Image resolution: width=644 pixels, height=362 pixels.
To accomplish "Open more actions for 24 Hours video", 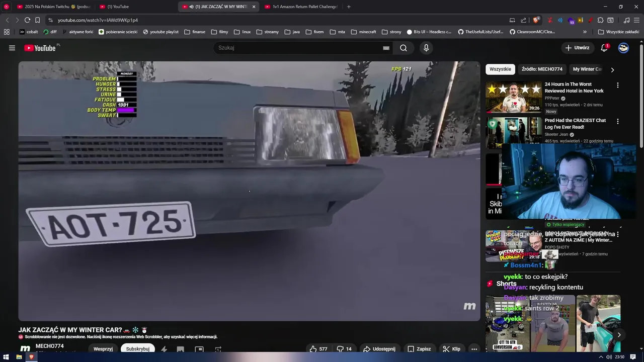I will pos(618,85).
